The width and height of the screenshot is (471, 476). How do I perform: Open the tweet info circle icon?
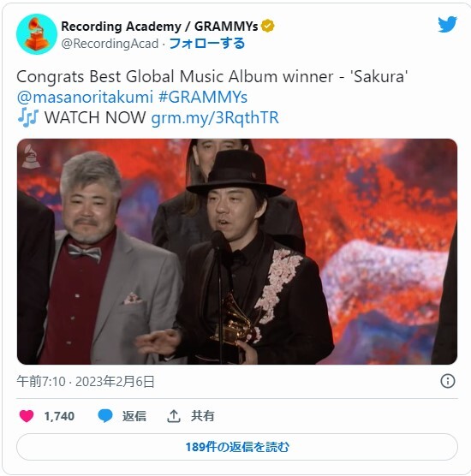[448, 381]
